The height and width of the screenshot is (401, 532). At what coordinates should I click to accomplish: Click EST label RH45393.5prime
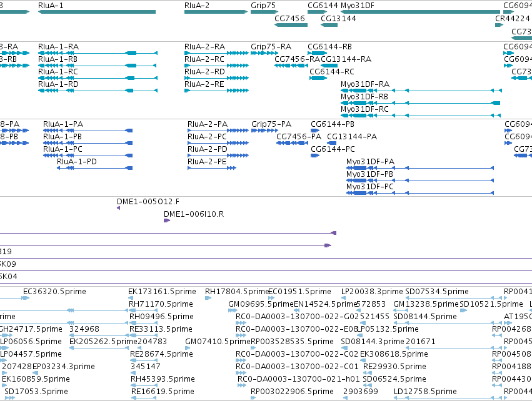(x=163, y=379)
